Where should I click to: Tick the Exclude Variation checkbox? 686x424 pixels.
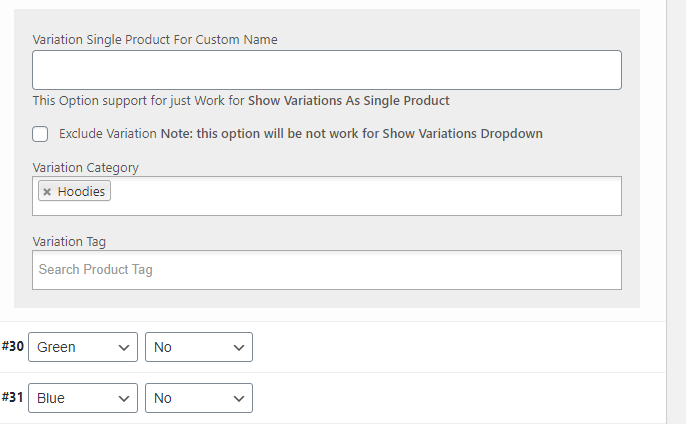(41, 134)
